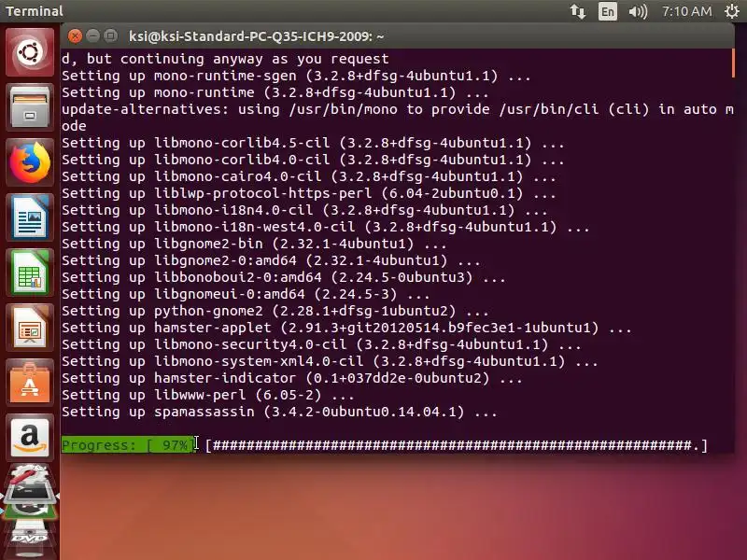Minimize the terminal window
The image size is (747, 560).
[92, 35]
